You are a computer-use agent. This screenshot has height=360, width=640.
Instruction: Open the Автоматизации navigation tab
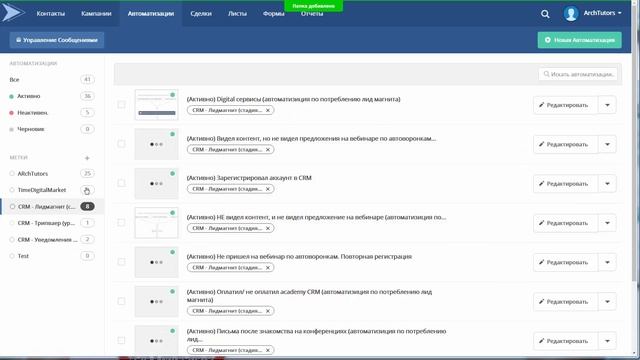coord(151,14)
